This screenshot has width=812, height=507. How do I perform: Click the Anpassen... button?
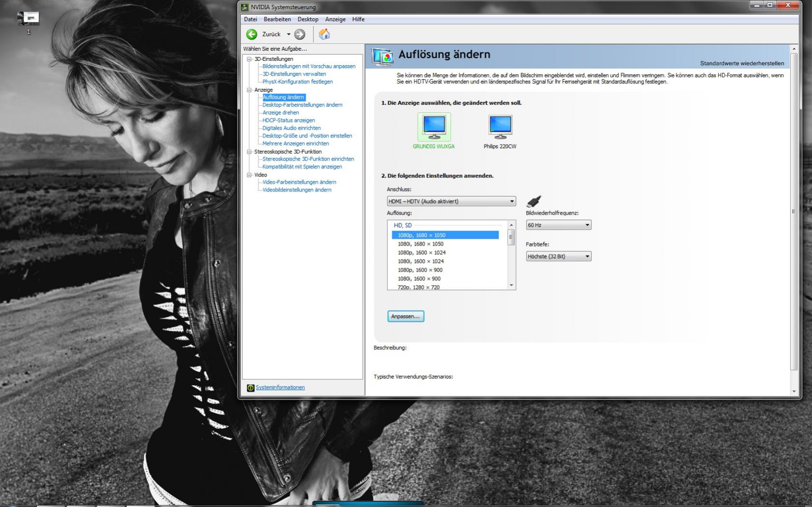point(406,316)
